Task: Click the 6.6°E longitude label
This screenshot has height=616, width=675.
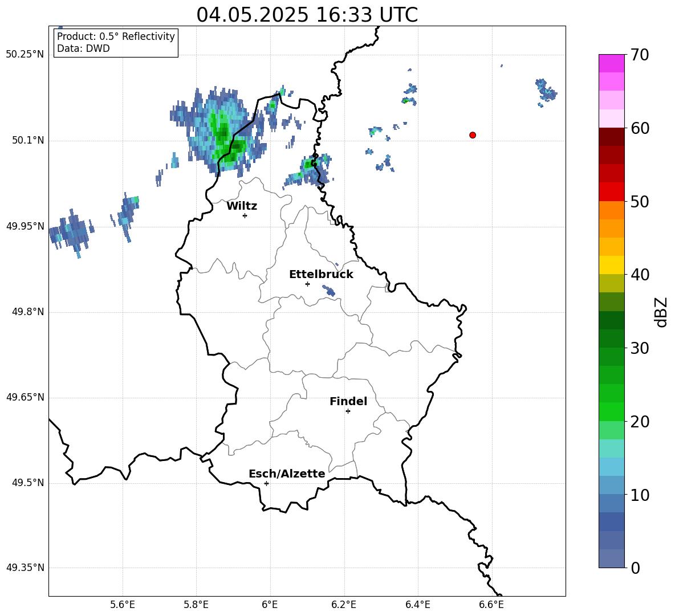Action: click(491, 605)
